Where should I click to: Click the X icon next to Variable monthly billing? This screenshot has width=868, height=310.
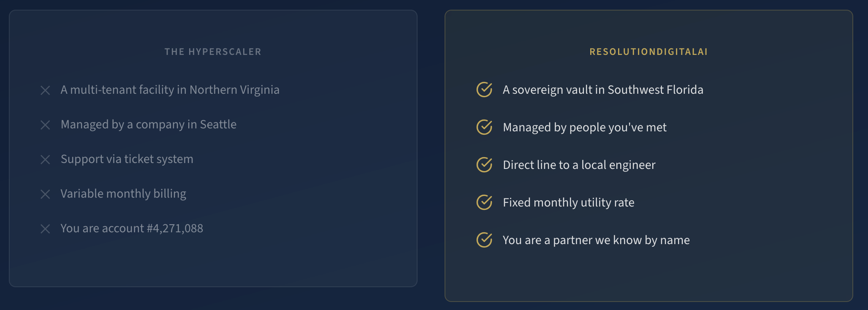[x=45, y=194]
